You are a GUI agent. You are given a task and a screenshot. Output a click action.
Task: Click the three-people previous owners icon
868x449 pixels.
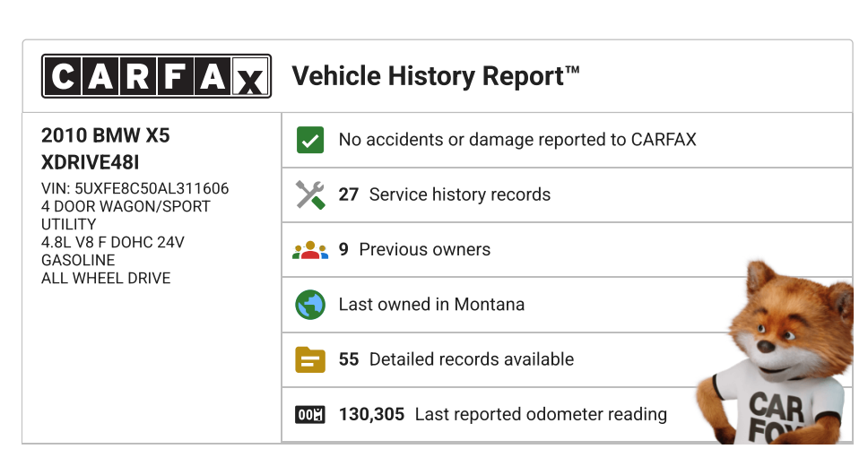click(x=310, y=250)
